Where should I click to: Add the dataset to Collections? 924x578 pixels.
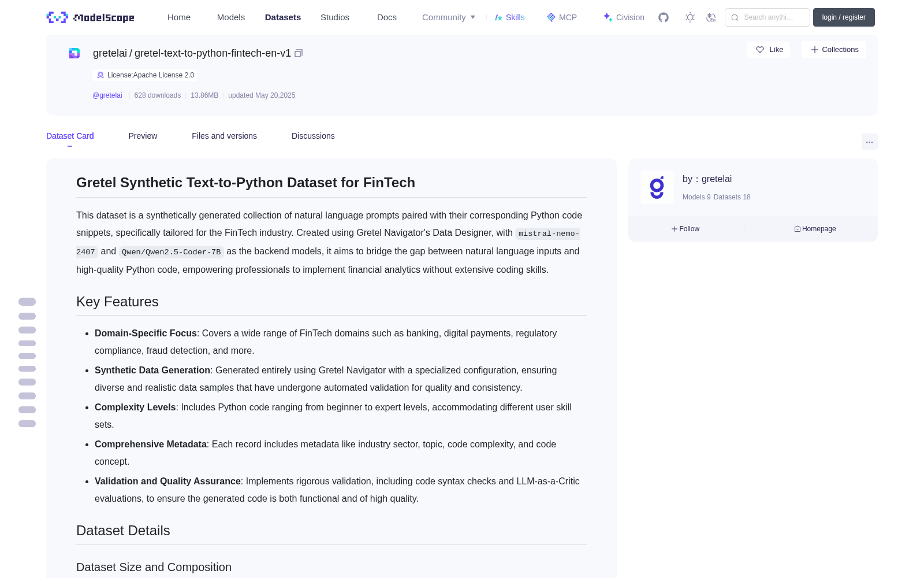coord(834,50)
